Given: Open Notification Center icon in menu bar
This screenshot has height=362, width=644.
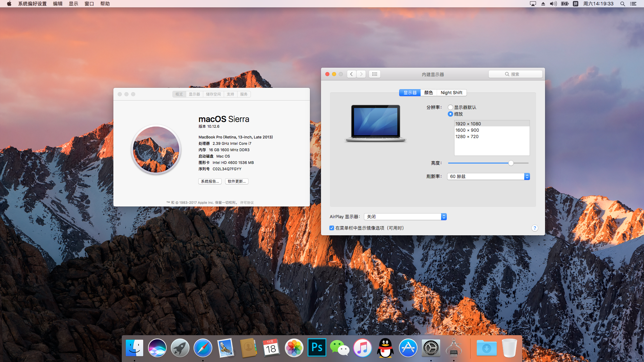Looking at the screenshot, I should coord(633,4).
